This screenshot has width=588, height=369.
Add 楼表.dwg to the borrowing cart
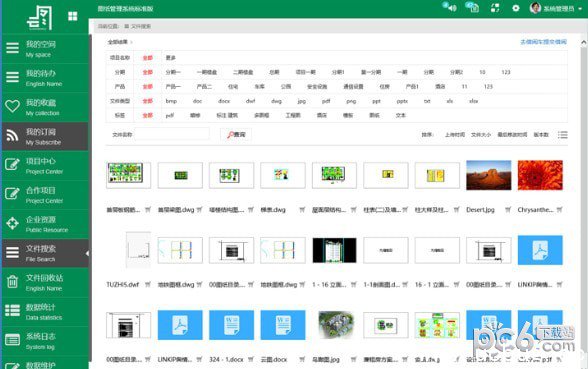(x=302, y=210)
